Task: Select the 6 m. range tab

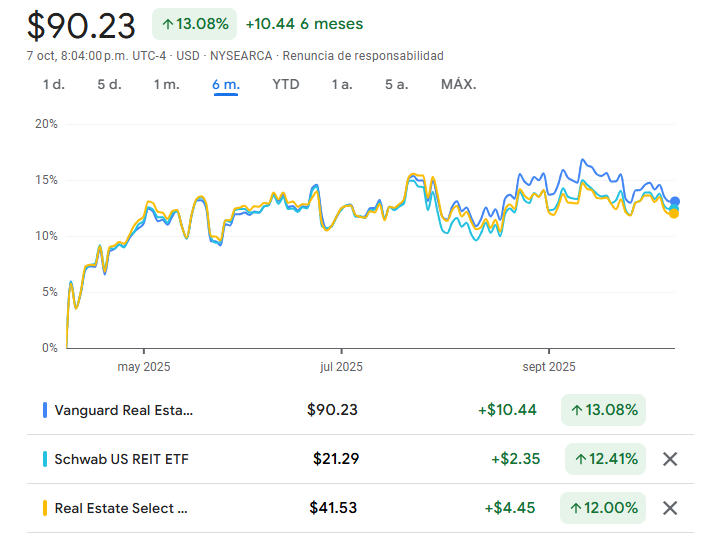Action: click(x=225, y=84)
